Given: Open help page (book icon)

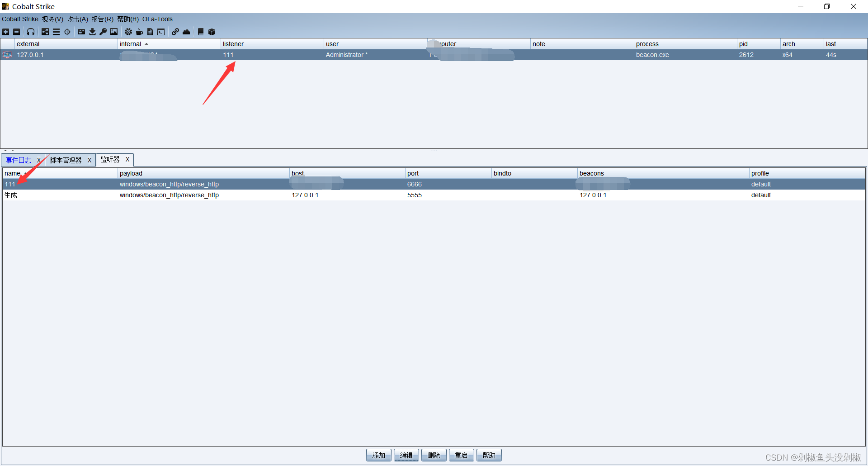Looking at the screenshot, I should click(x=201, y=32).
